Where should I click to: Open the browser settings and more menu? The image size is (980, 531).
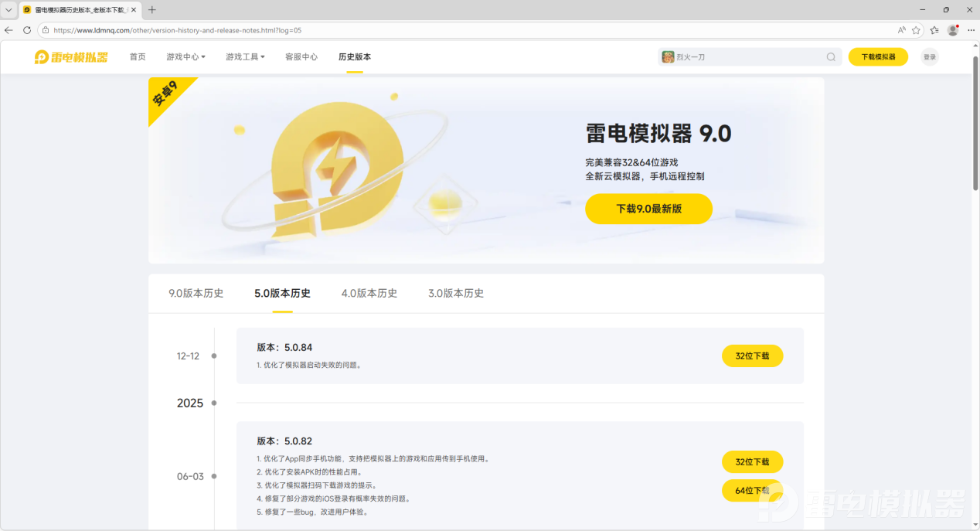pos(971,30)
